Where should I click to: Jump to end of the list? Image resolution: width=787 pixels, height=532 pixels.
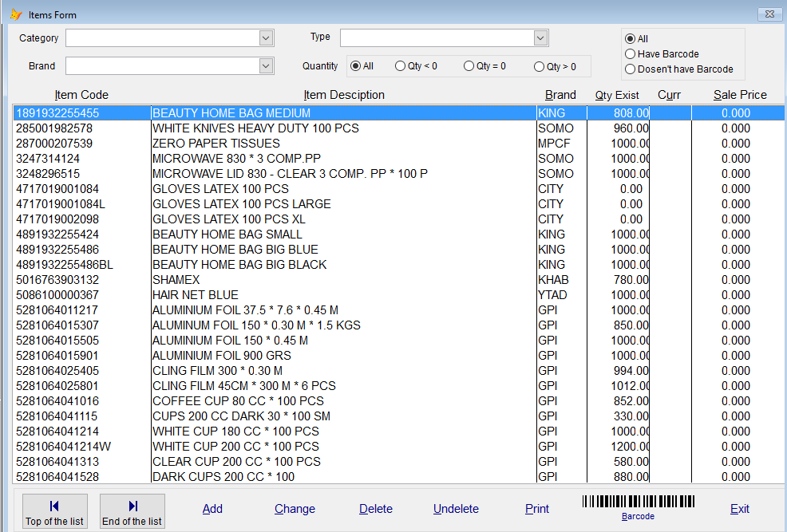(132, 511)
